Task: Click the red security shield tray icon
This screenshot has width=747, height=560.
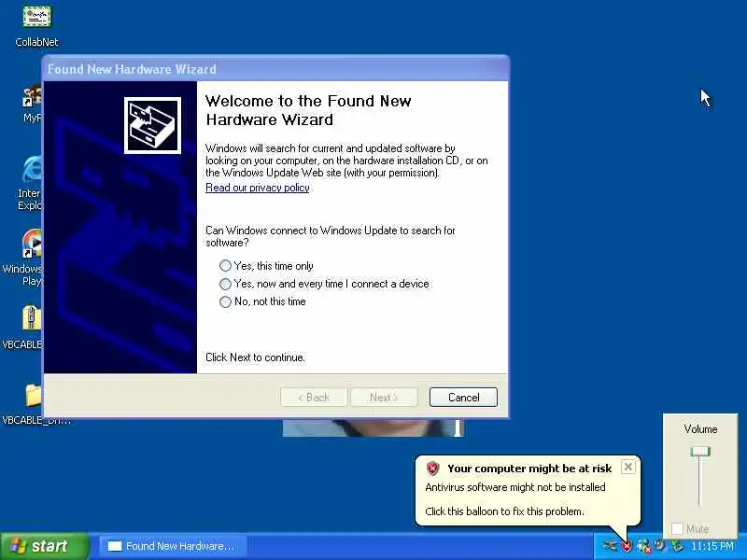Action: click(627, 546)
